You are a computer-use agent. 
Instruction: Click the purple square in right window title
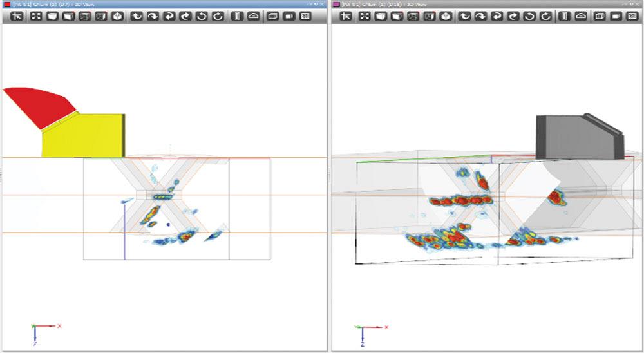pos(336,4)
